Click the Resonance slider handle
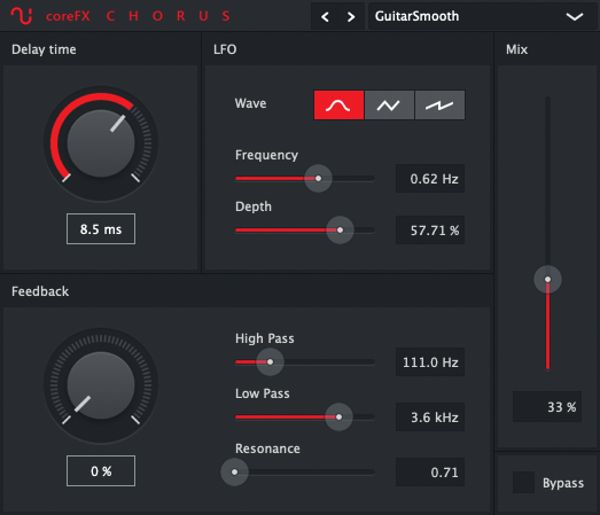600x515 pixels. [x=234, y=471]
